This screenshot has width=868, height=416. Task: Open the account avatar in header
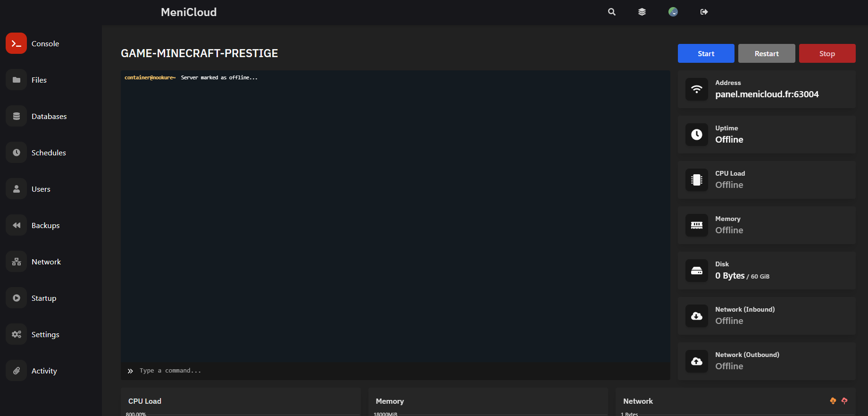[673, 12]
